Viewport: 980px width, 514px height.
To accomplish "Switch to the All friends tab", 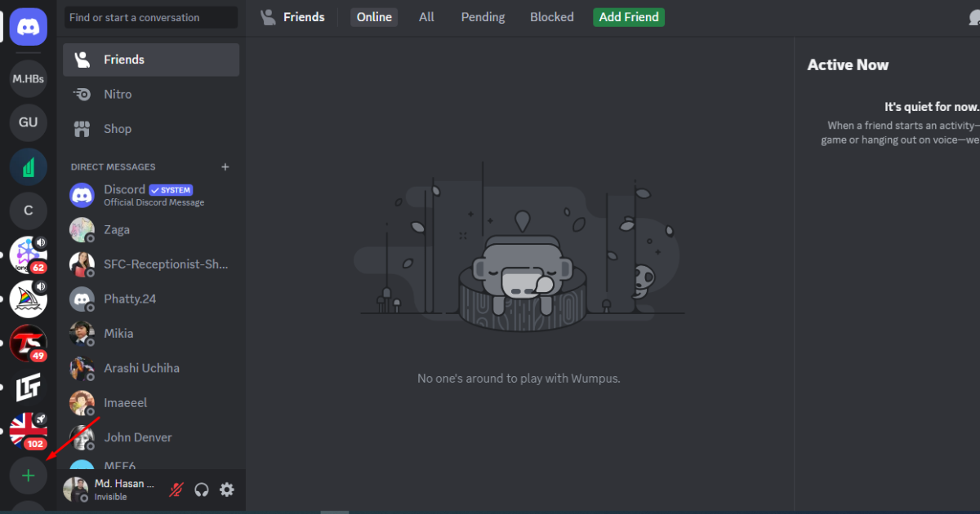I will tap(426, 17).
